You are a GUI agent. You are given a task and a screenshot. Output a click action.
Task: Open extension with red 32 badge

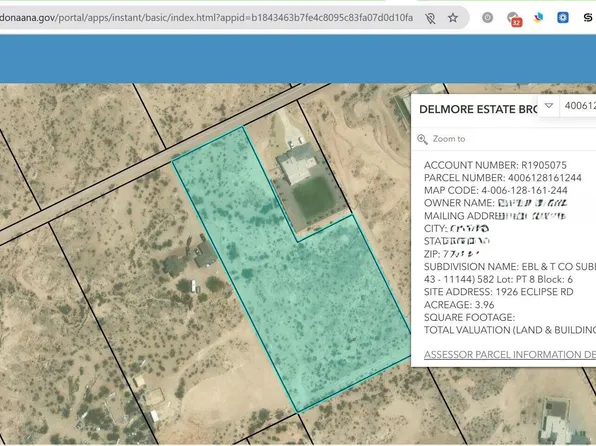[x=514, y=18]
